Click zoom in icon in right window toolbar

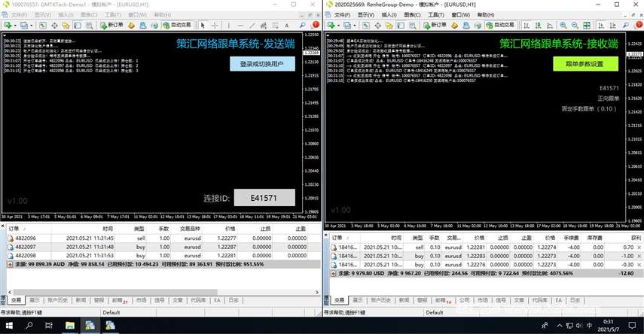(x=563, y=26)
